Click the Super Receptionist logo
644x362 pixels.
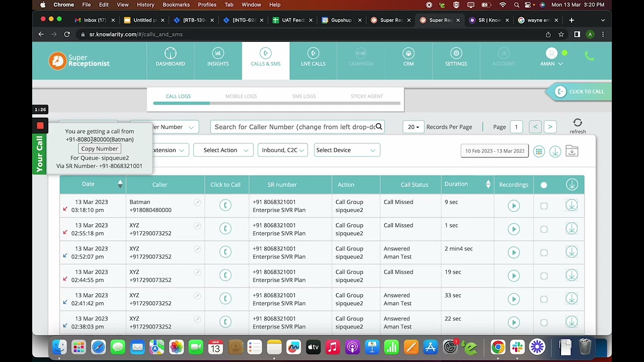79,61
